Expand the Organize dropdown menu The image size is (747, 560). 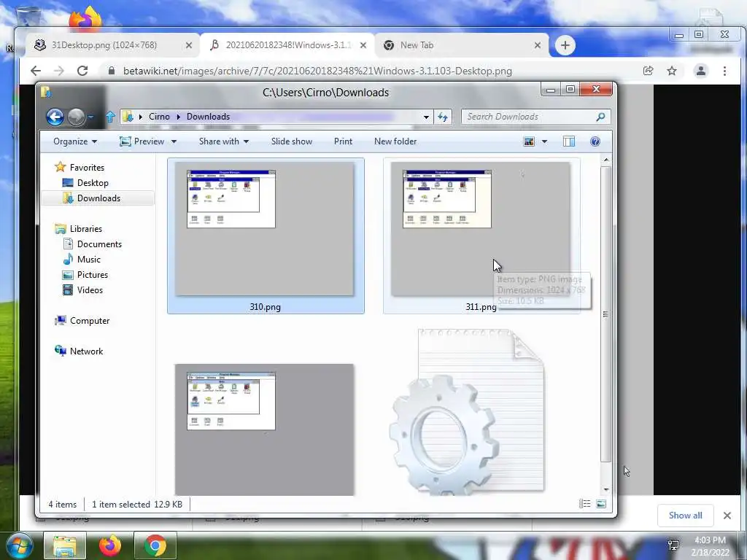[75, 141]
